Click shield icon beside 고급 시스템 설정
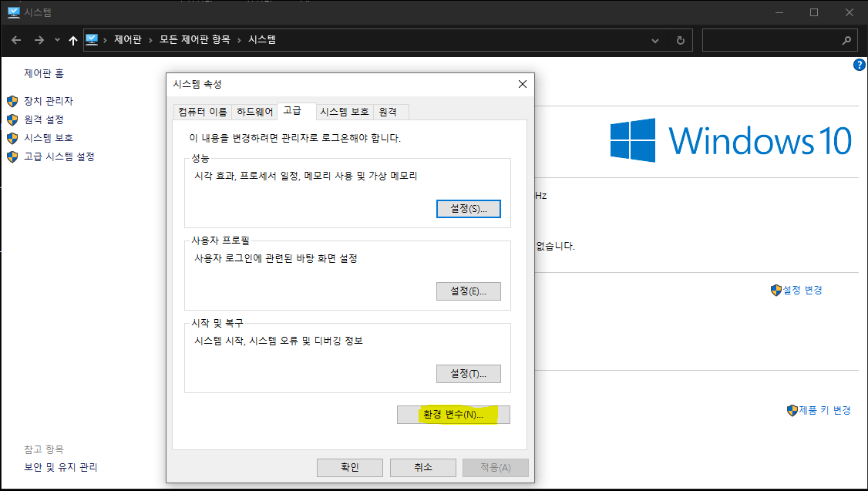 click(12, 156)
